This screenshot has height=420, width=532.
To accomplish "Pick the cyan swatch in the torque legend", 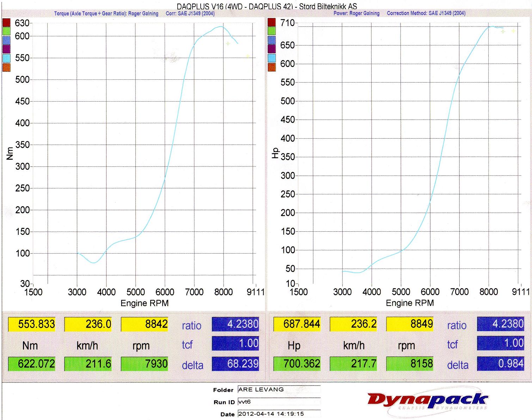I will pos(6,58).
